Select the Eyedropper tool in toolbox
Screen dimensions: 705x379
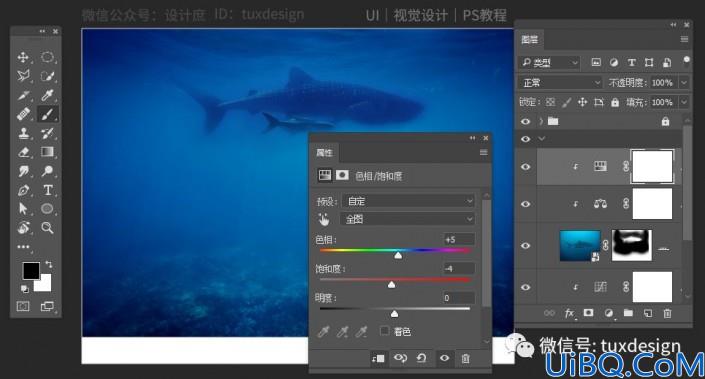pos(47,95)
